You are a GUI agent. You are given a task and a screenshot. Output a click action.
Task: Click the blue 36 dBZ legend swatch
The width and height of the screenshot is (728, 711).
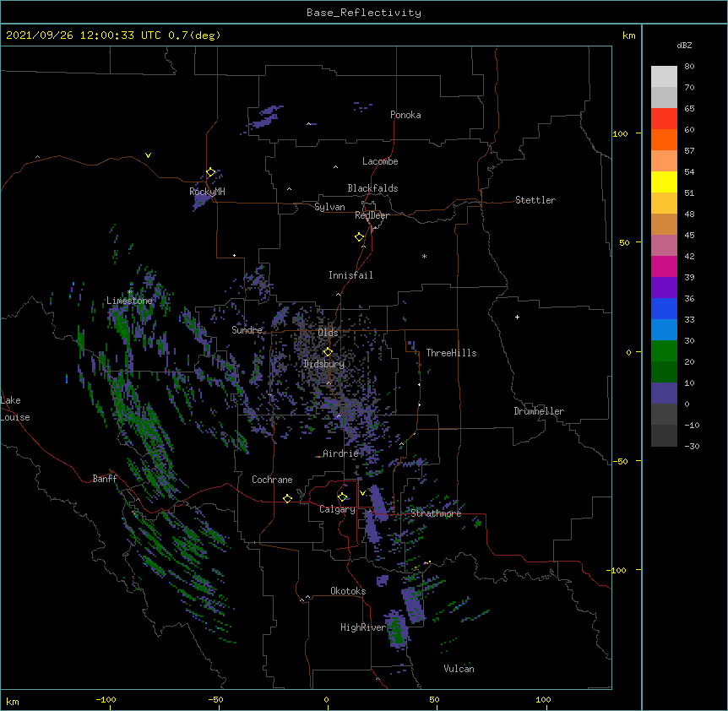pyautogui.click(x=664, y=308)
